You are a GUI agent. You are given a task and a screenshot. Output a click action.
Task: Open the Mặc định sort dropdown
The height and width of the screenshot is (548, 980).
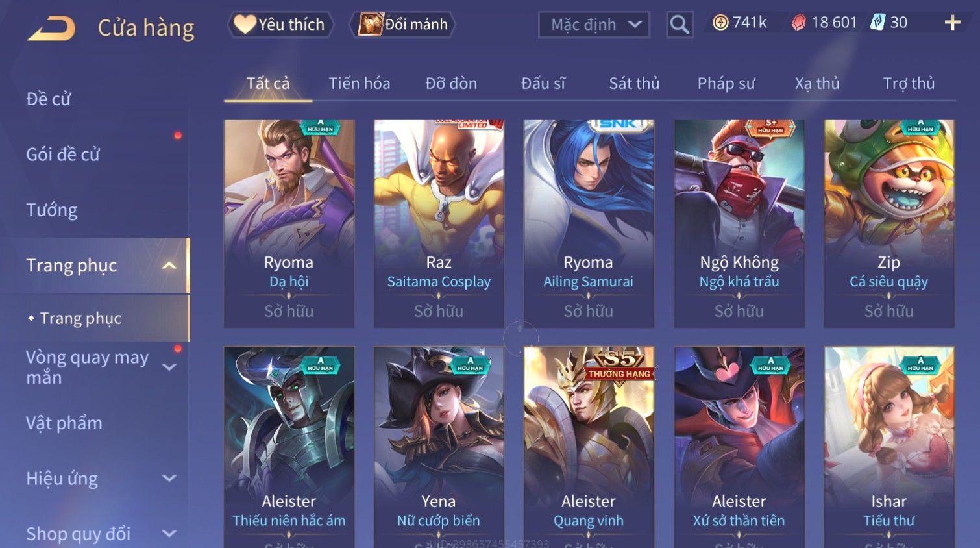point(594,25)
